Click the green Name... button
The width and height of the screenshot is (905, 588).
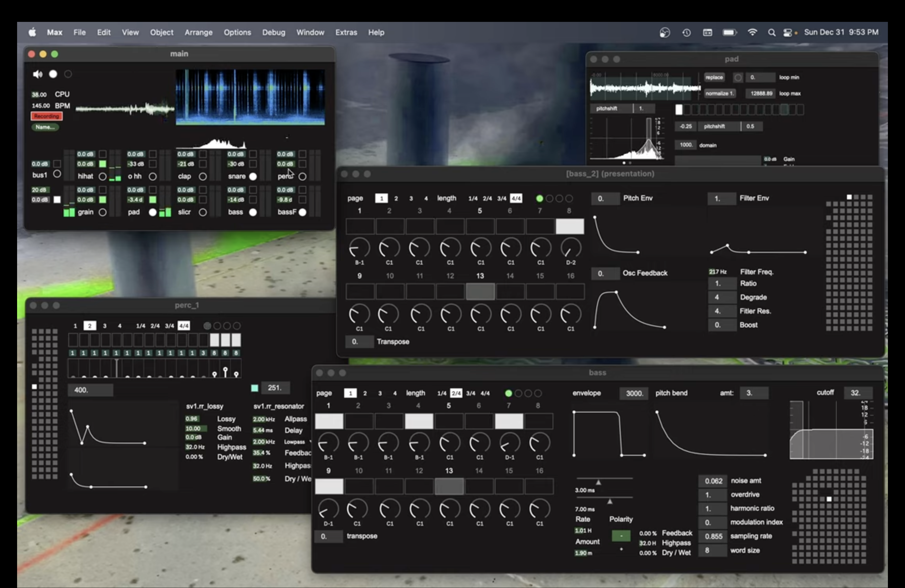point(45,127)
